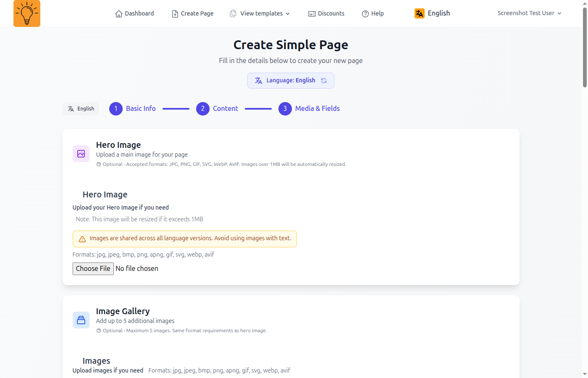Screen dimensions: 588x378
Task: Click the chevron beside Screenshot Test User
Action: (x=559, y=13)
